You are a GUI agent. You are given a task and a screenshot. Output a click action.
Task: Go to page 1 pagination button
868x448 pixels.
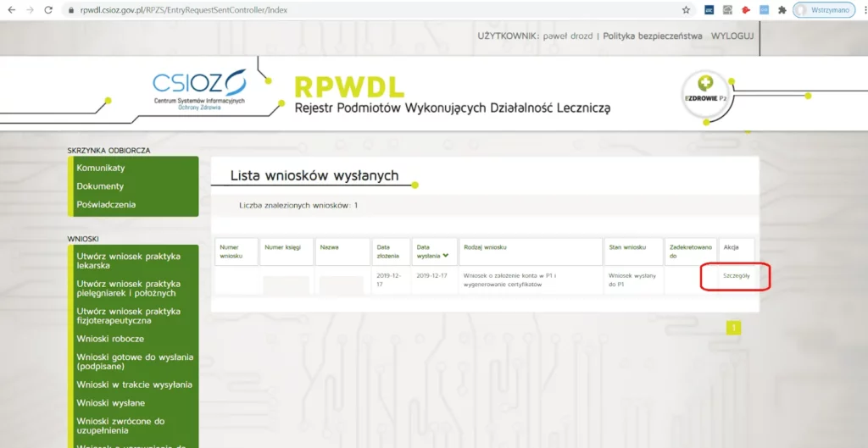point(733,328)
